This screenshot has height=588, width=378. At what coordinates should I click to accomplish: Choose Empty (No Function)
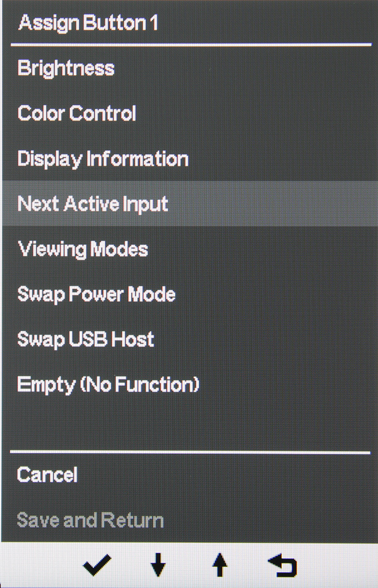coord(108,385)
